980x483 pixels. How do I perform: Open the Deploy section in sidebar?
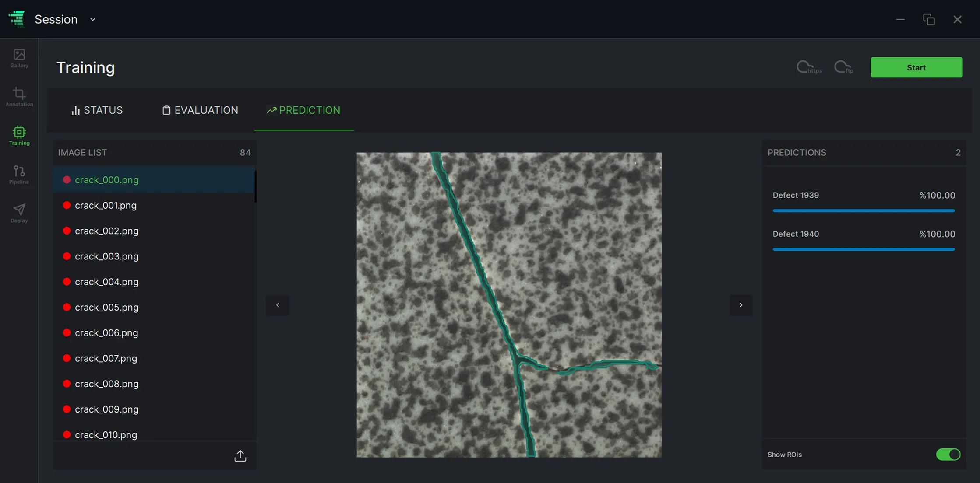pyautogui.click(x=19, y=213)
